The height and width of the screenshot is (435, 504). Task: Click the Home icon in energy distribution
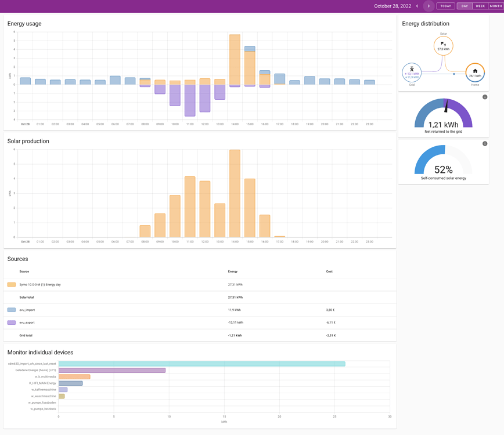point(475,71)
